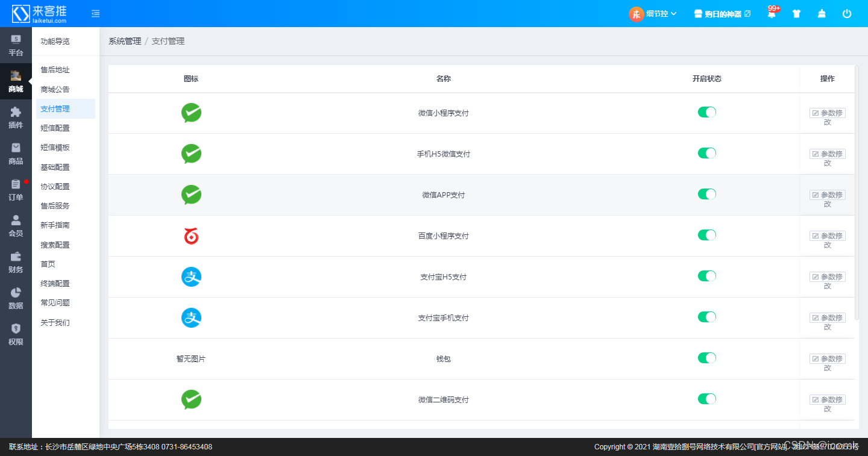Click the shirt theme icon in header
Screen dimensions: 868x456
click(x=797, y=13)
